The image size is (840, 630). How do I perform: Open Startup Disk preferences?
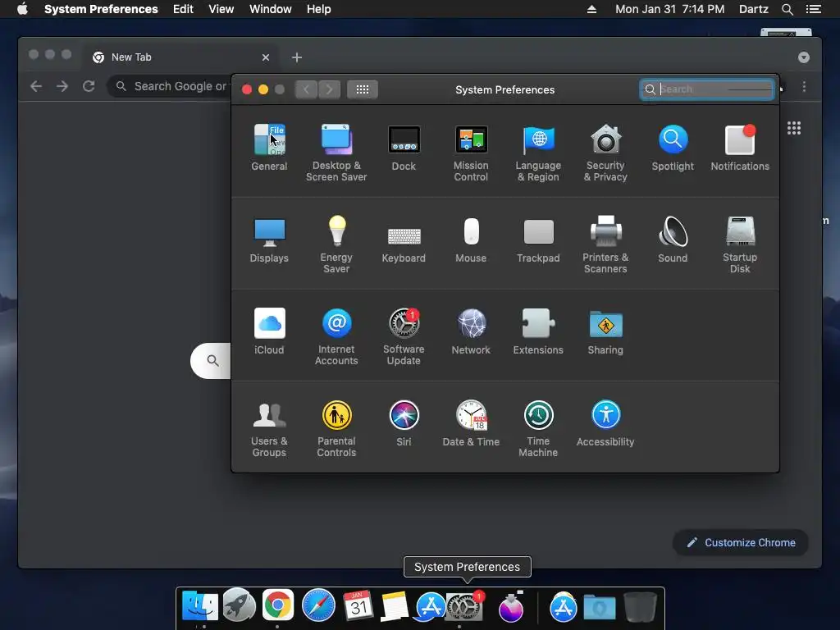tap(740, 244)
